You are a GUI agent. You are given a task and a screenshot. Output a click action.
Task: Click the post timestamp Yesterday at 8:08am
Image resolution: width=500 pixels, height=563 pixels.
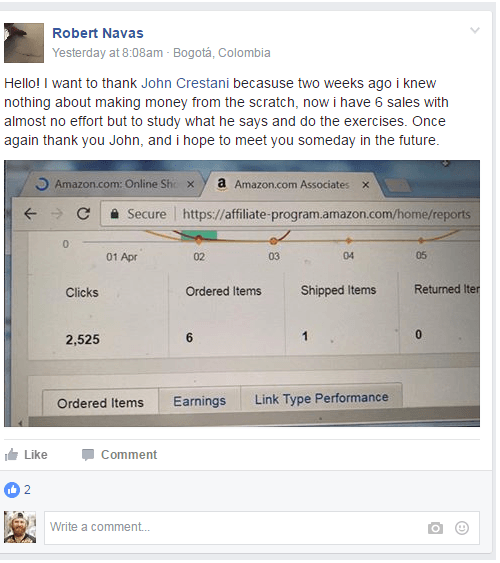(x=107, y=53)
